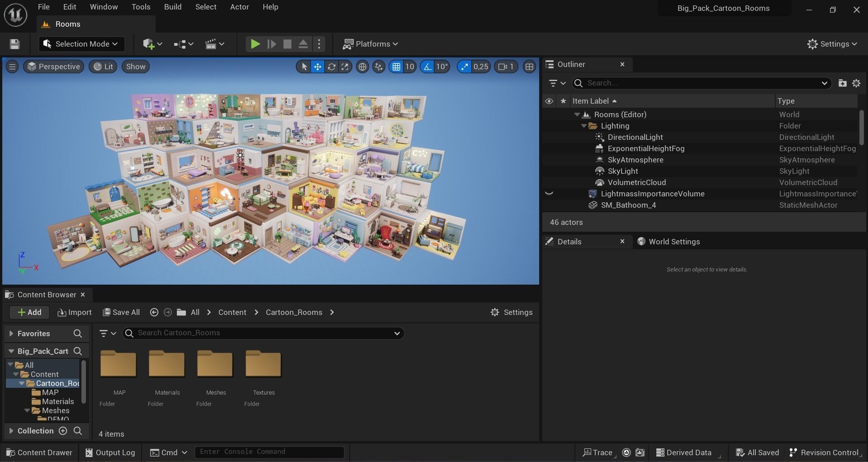Toggle scale snapping
The height and width of the screenshot is (462, 868).
pyautogui.click(x=464, y=67)
